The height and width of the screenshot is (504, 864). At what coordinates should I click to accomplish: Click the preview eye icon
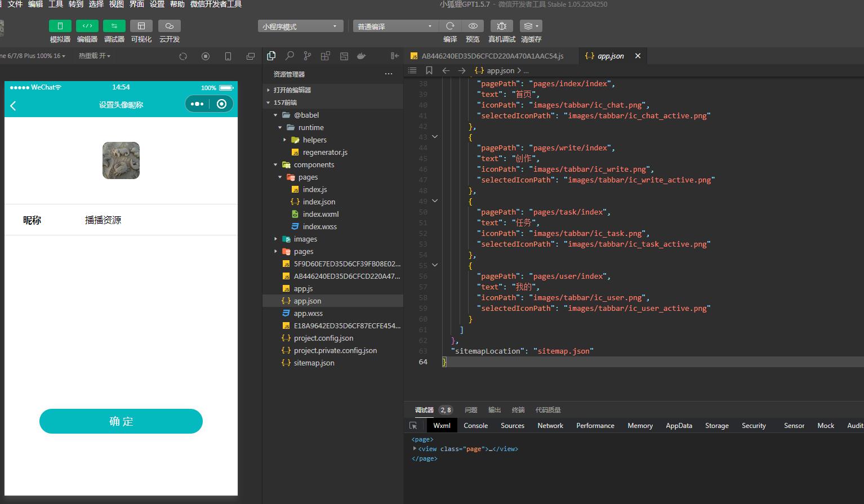click(x=473, y=26)
